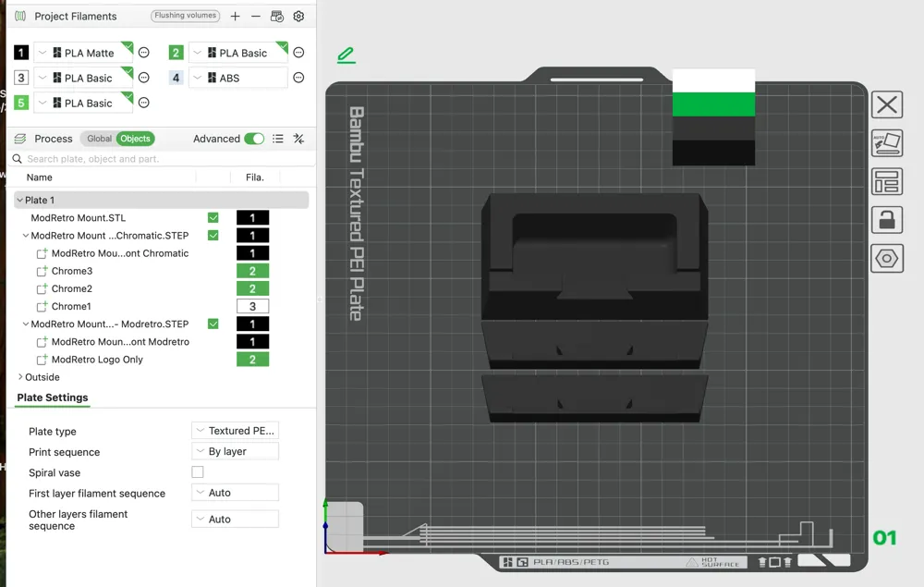Screen dimensions: 924x587
Task: Open Project Filaments settings gear
Action: tap(298, 17)
